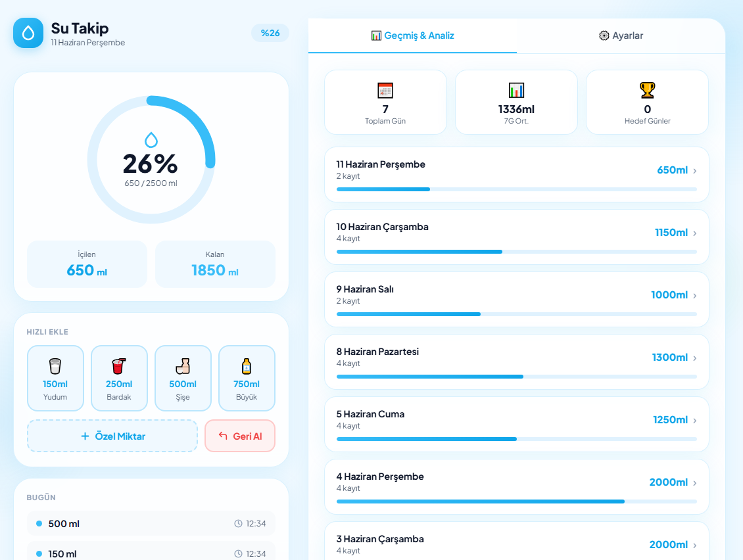Open the 4 Haziran Perşembe 2000ml record
The image size is (743, 560).
coord(517,486)
